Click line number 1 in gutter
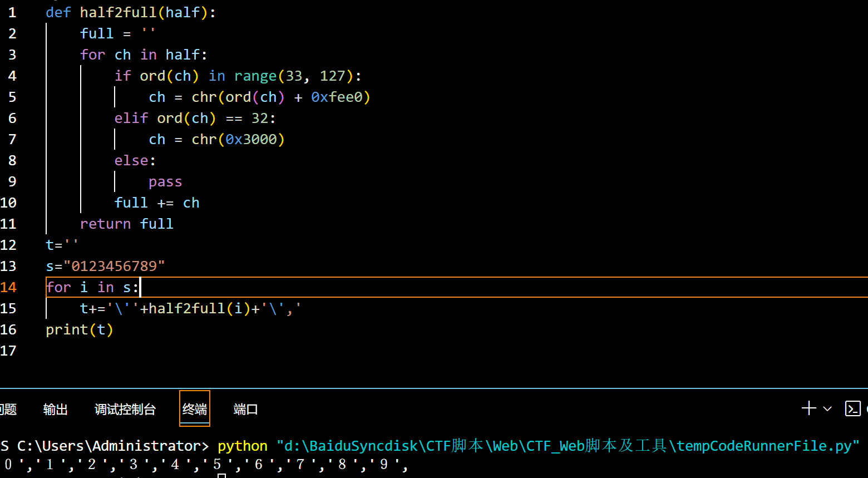The height and width of the screenshot is (478, 868). pyautogui.click(x=12, y=12)
